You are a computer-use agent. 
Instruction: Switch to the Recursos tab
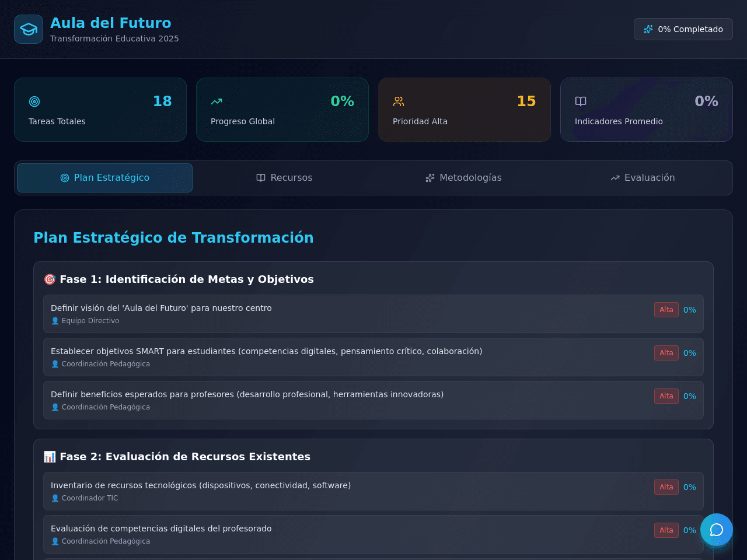click(284, 178)
